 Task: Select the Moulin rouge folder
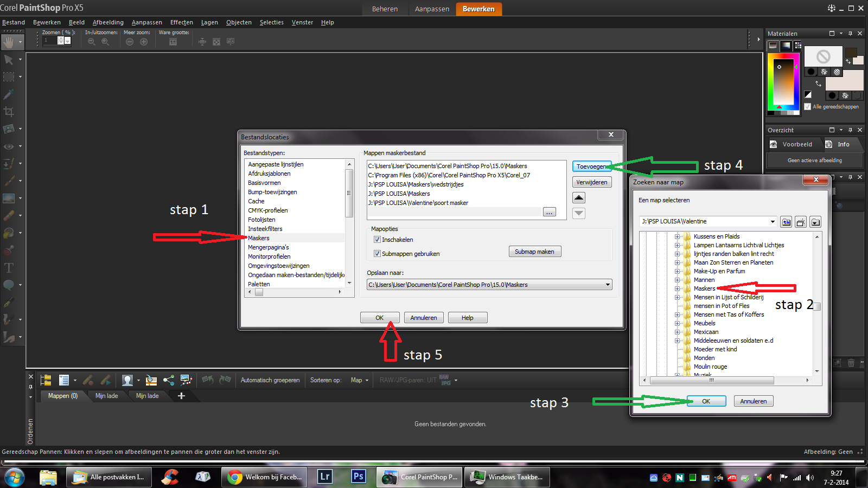[x=711, y=367]
